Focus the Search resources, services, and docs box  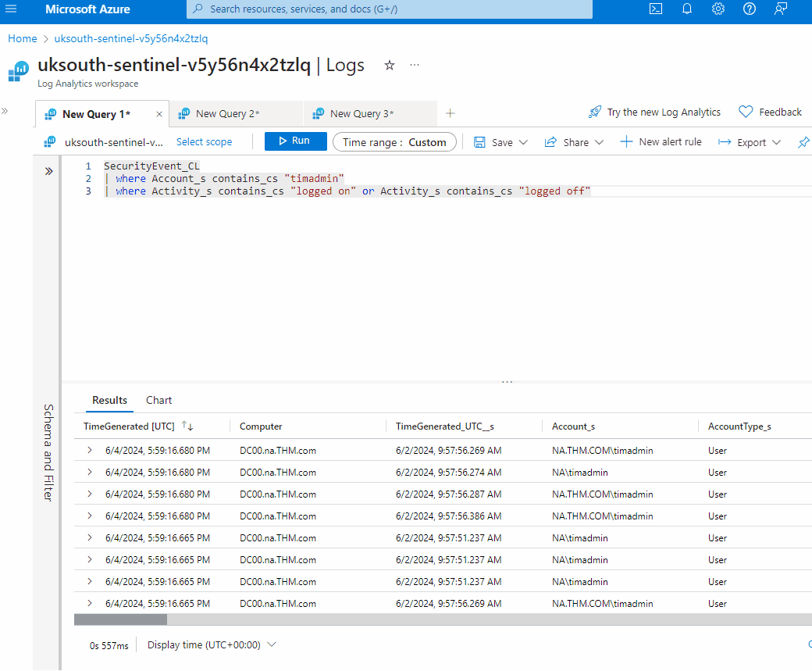coord(390,9)
